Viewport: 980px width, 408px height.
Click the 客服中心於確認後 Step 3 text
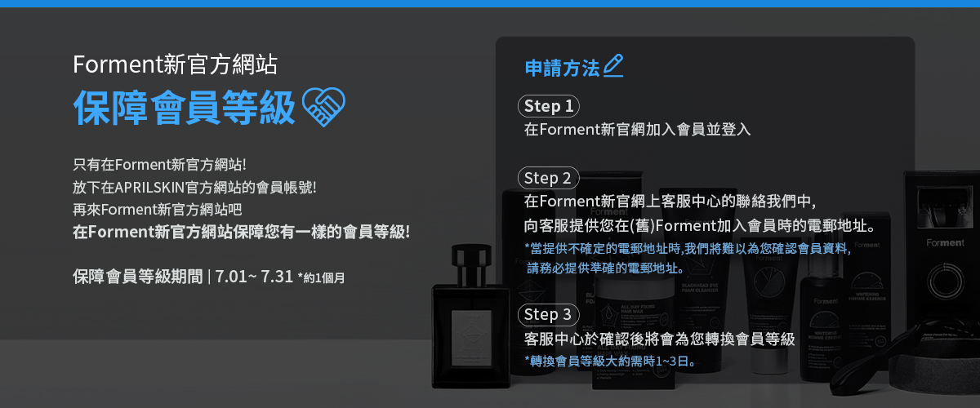coord(659,339)
